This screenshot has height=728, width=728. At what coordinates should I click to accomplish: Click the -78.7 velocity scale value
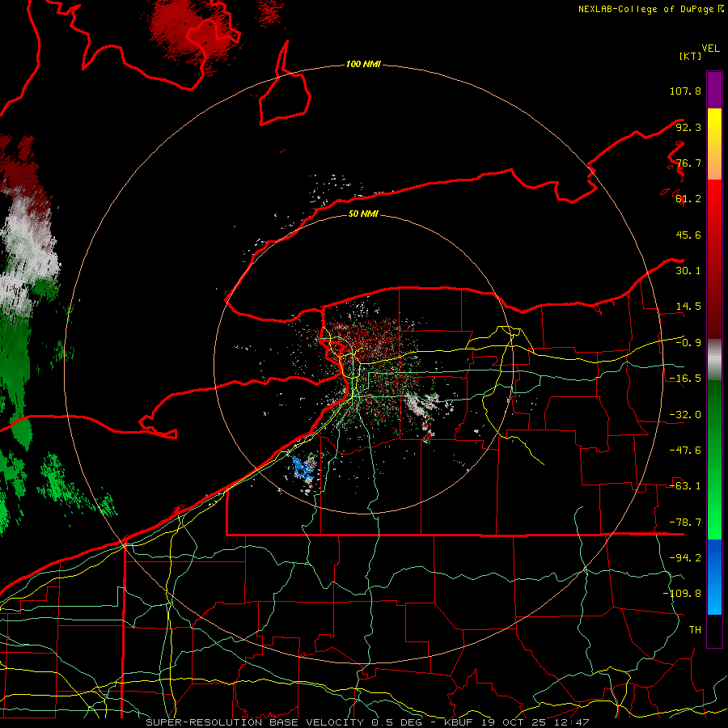coord(685,523)
